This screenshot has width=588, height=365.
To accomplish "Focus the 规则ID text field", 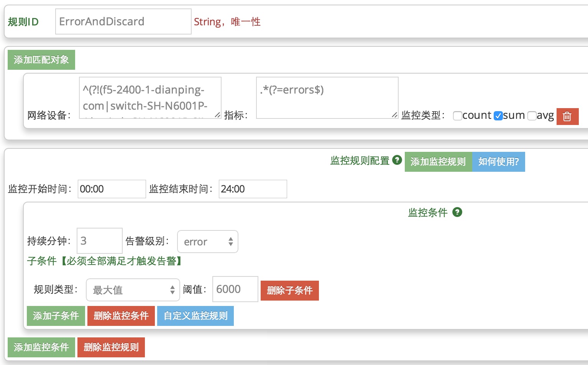I will (x=123, y=22).
